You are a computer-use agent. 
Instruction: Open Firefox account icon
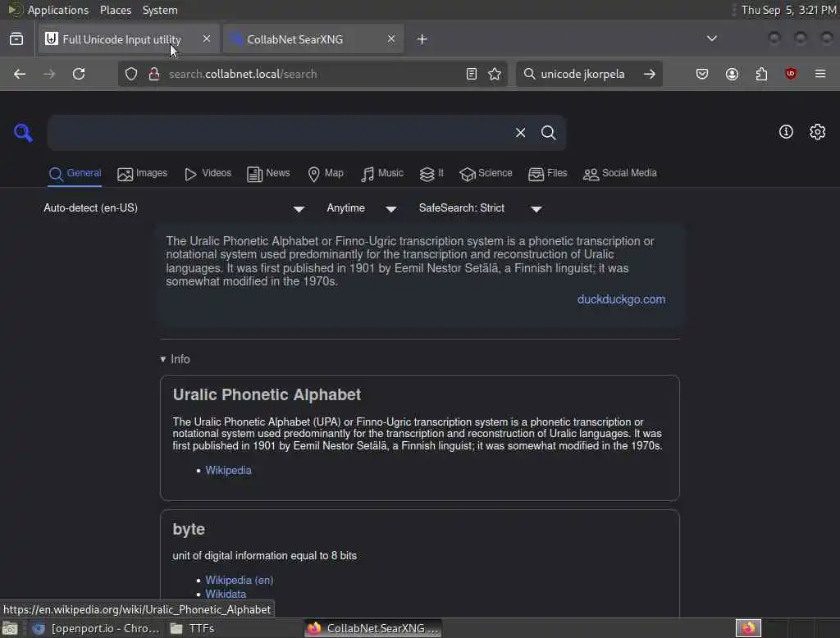[732, 74]
